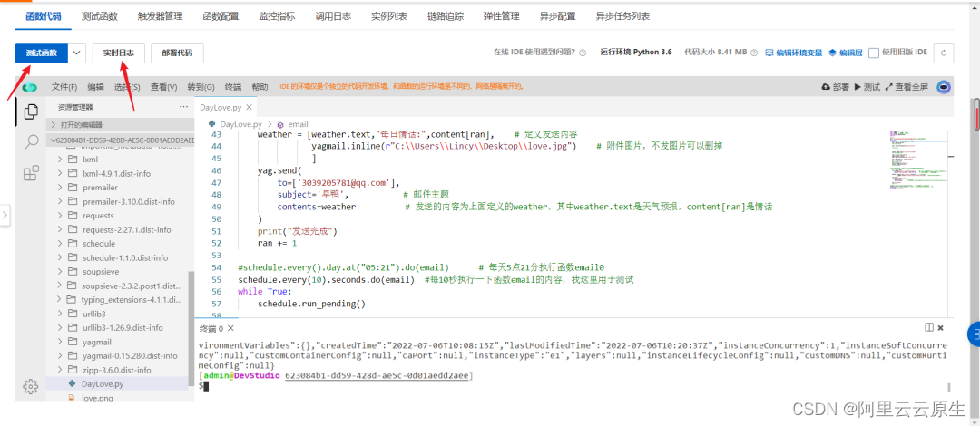This screenshot has width=980, height=426.
Task: Switch to the 触发器管理 tab
Action: [160, 16]
